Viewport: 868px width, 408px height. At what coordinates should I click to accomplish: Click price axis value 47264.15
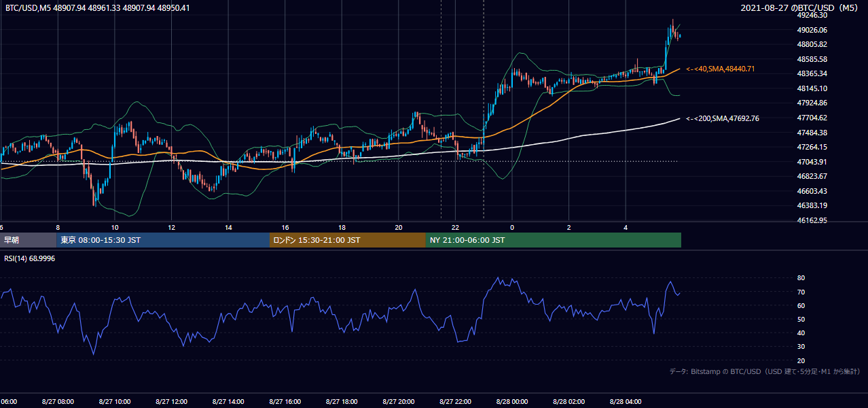coord(812,147)
